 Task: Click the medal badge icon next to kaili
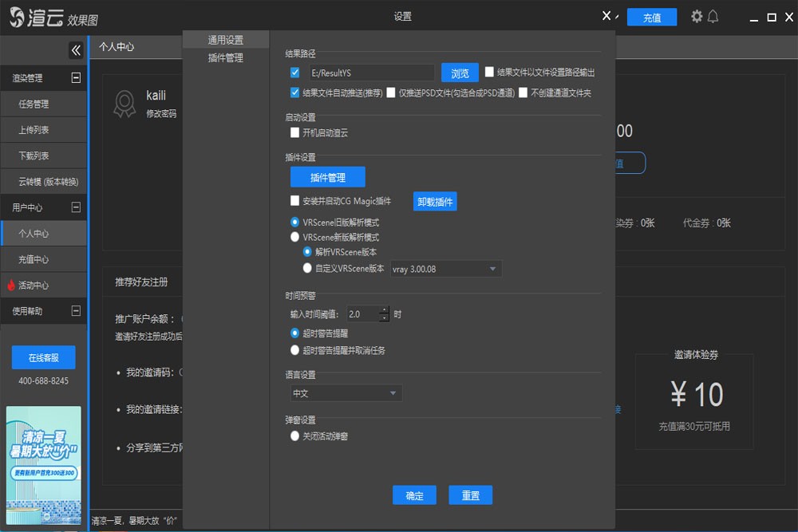(124, 103)
